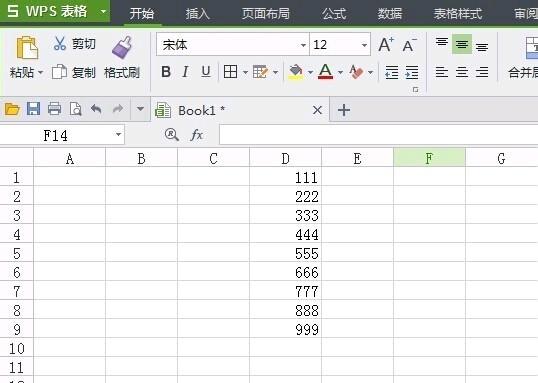Select column F header
538x383 pixels.
coord(429,158)
